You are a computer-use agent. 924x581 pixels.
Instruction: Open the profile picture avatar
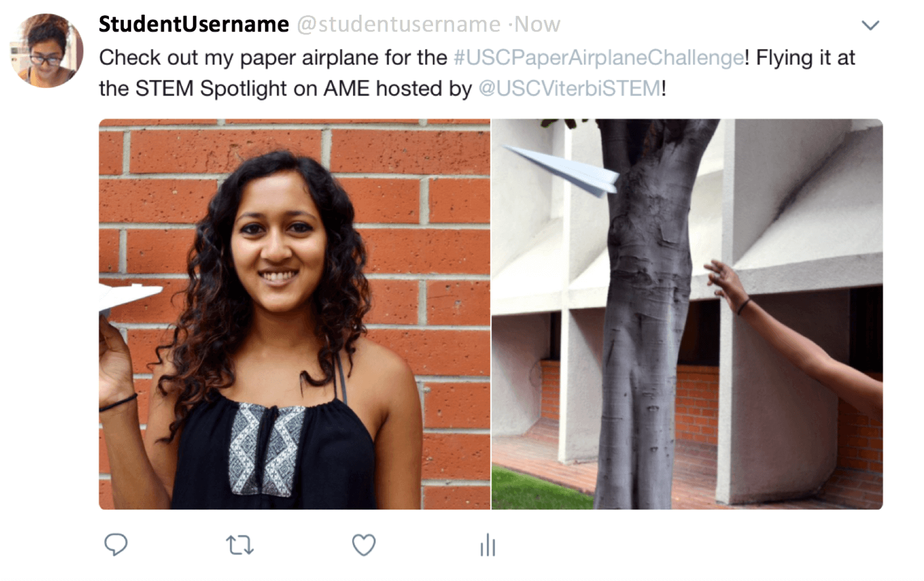coord(47,51)
